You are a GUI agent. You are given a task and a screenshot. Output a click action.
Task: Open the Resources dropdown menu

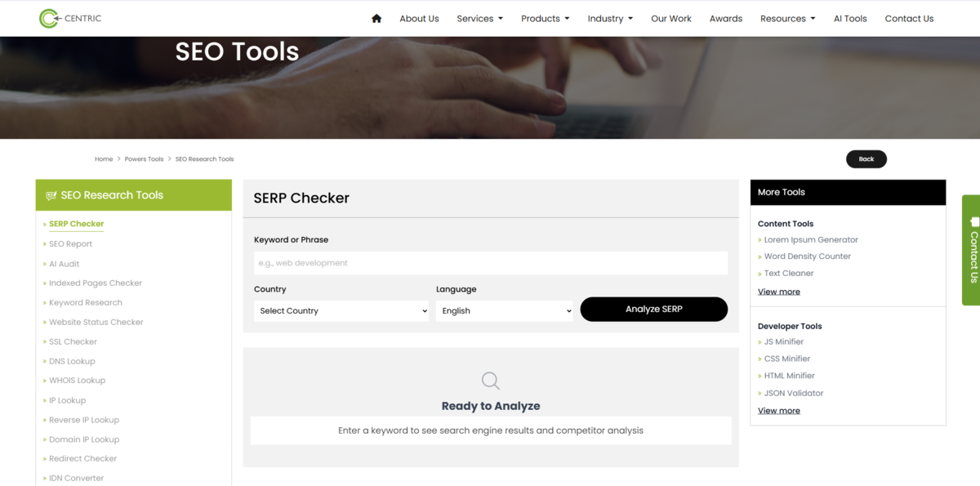(787, 19)
